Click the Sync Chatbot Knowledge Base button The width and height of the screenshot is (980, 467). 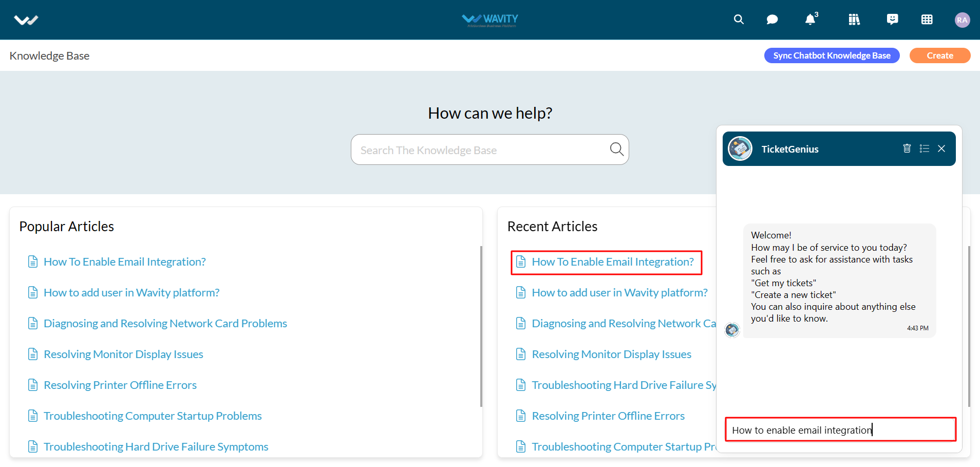pyautogui.click(x=832, y=55)
